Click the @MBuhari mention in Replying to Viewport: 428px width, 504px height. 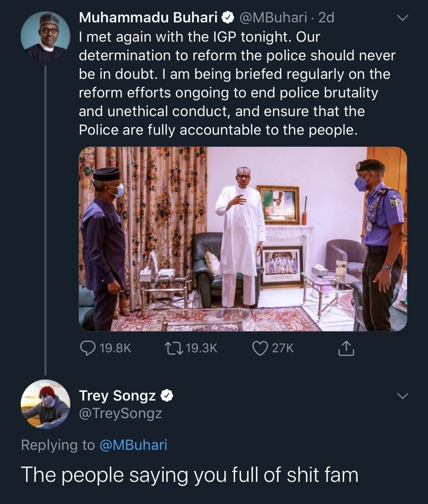(x=134, y=445)
